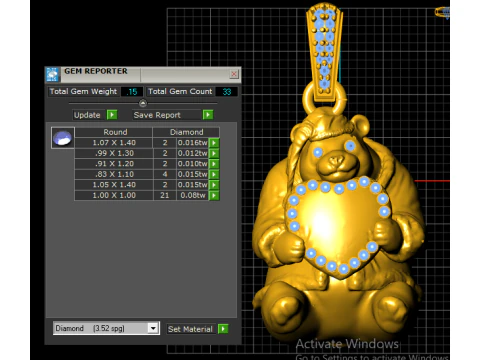Viewport: 480px width, 360px height.
Task: Click green arrow for .83 X 1.10 row
Action: click(214, 174)
